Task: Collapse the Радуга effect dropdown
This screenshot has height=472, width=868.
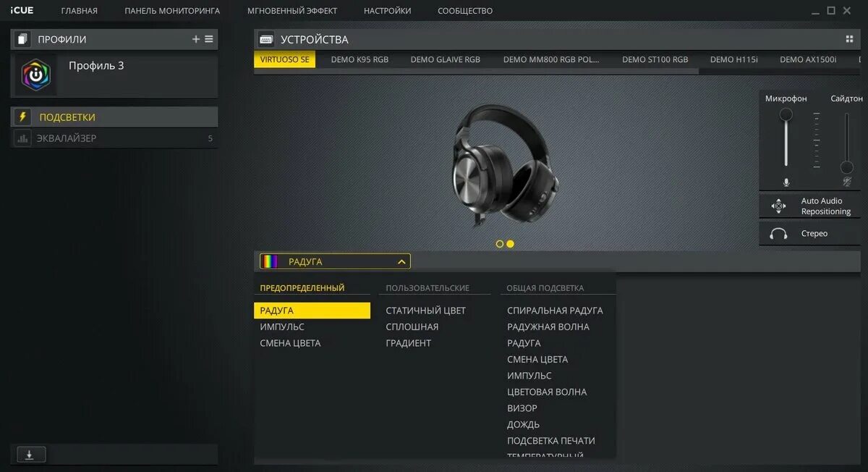Action: tap(402, 261)
